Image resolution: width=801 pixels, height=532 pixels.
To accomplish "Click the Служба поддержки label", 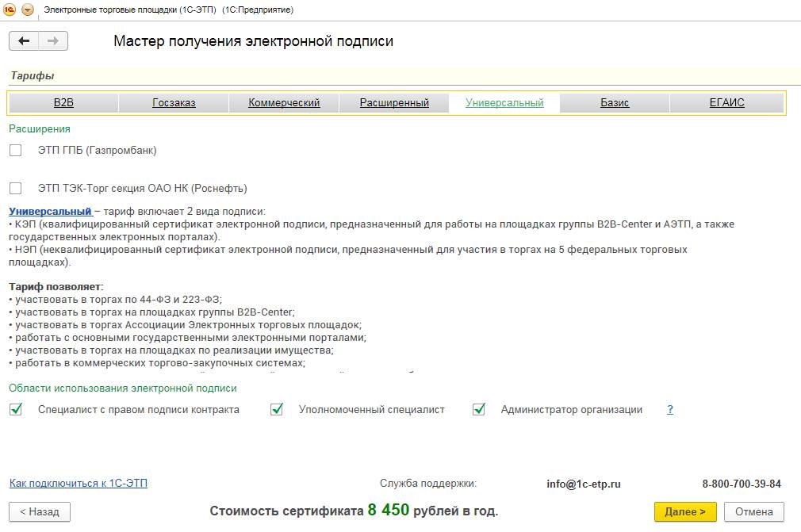I will [428, 483].
